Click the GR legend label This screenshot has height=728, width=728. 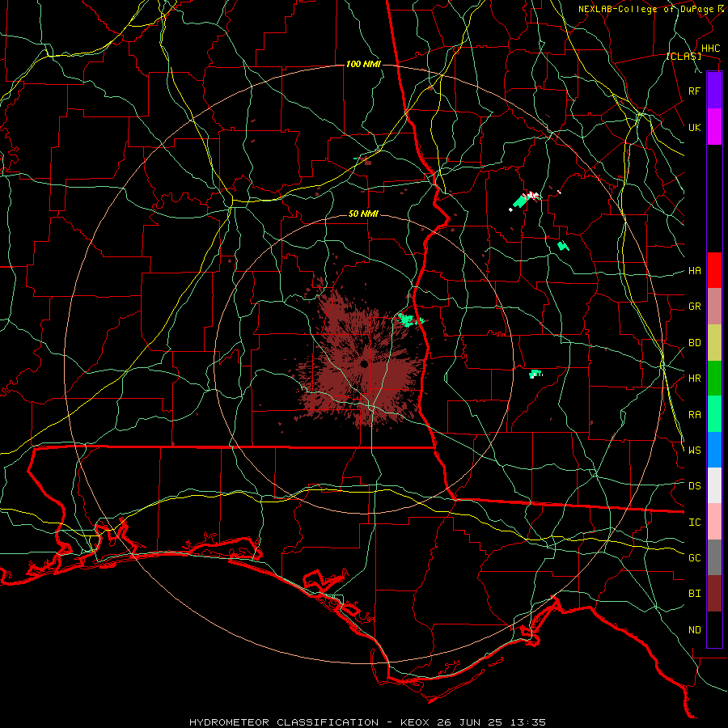(694, 307)
